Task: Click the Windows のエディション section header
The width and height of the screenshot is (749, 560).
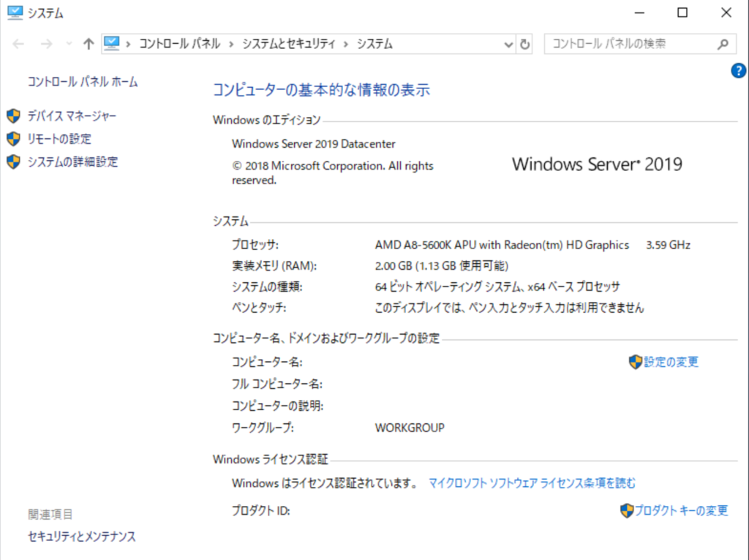Action: [266, 120]
